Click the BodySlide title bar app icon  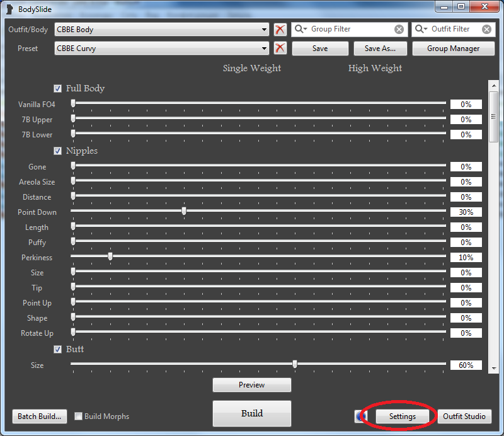[x=9, y=9]
